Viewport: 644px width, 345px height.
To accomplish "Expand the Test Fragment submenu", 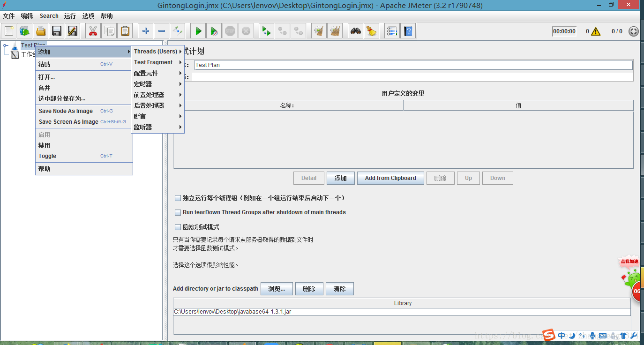I will (x=157, y=62).
